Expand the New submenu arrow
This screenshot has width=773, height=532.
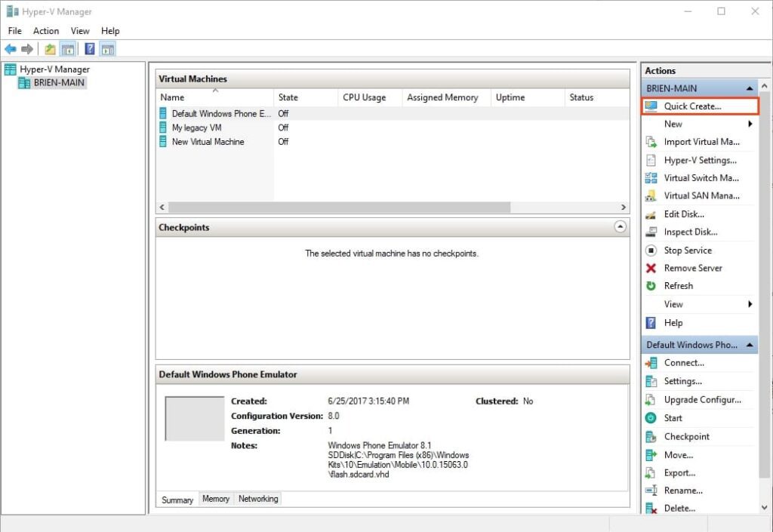point(750,124)
